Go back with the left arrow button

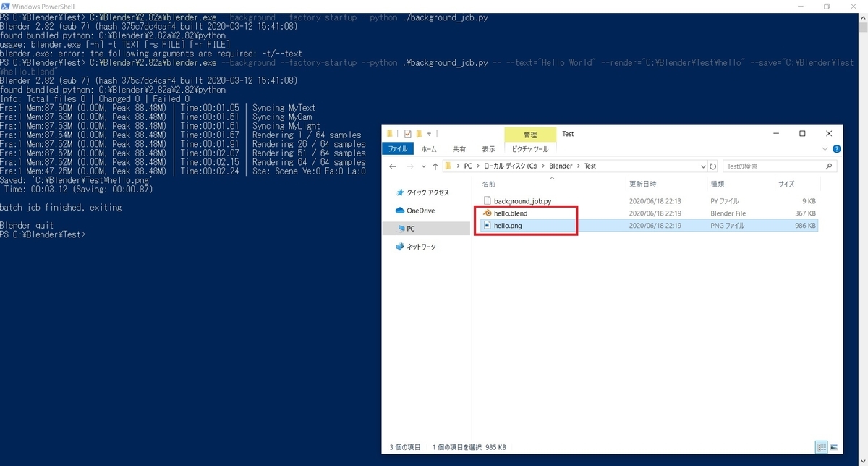393,166
